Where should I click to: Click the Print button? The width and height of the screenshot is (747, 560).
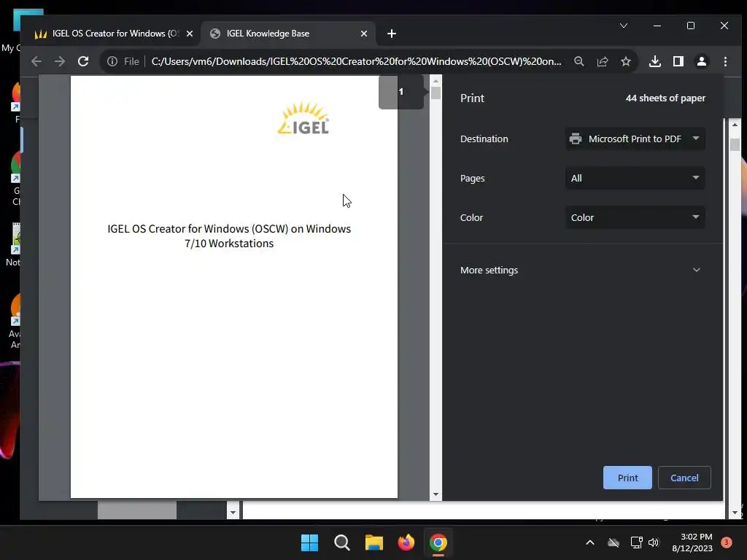[627, 478]
